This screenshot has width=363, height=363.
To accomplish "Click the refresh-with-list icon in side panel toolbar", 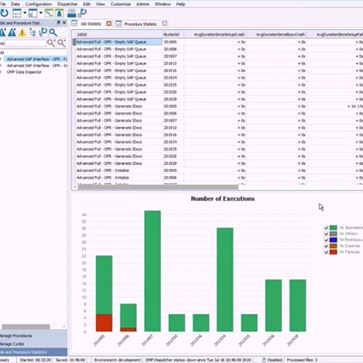I will pos(43,32).
